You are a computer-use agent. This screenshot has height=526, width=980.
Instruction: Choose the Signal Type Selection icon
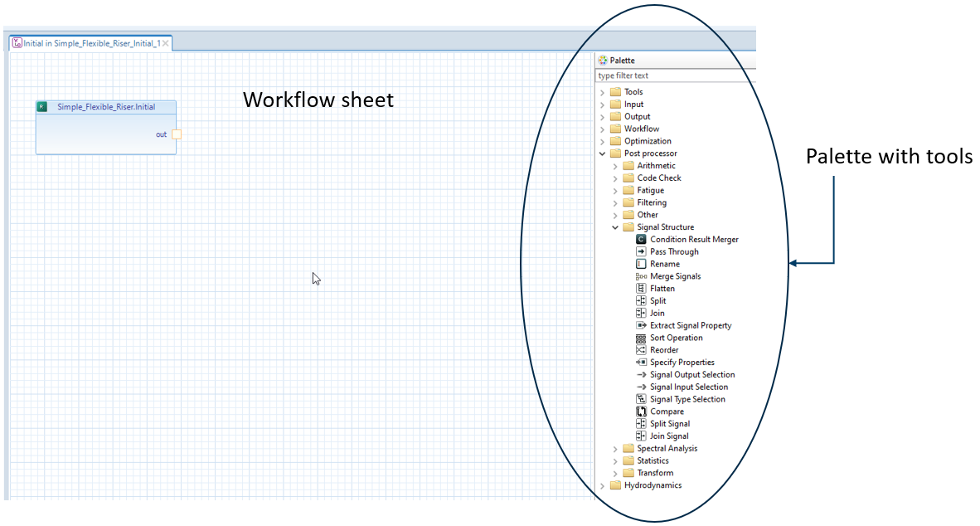(x=641, y=399)
